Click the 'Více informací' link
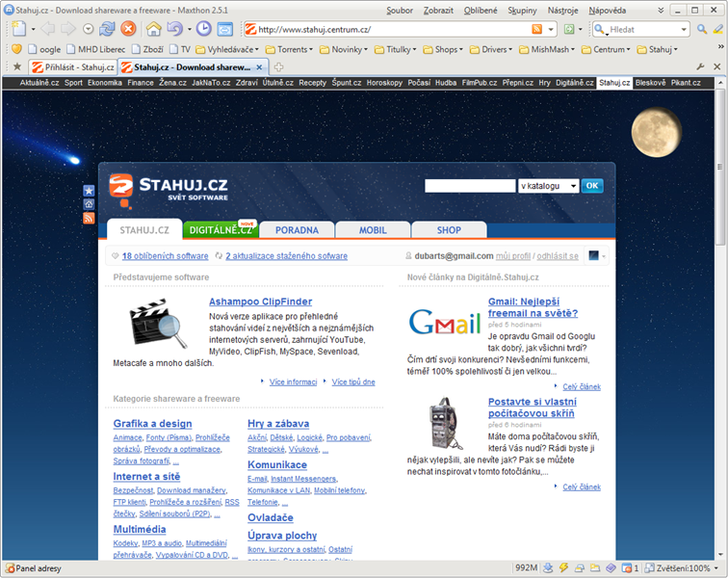The image size is (728, 578). (x=293, y=381)
